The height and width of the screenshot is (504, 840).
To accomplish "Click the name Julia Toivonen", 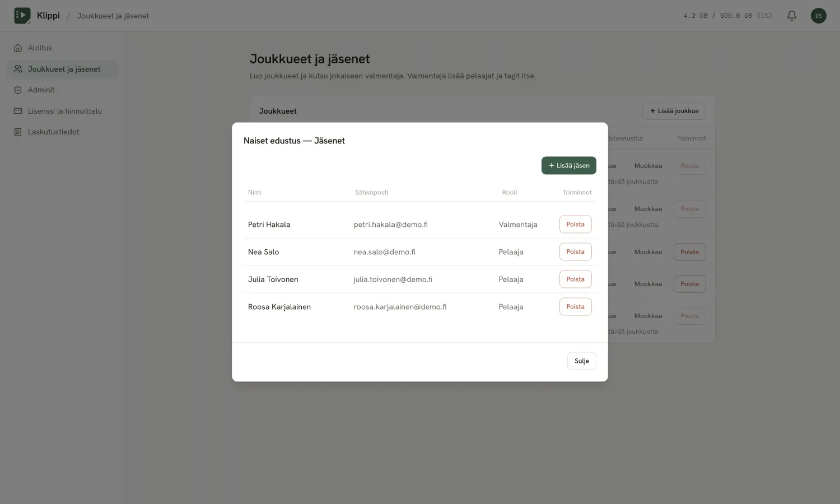I will point(273,279).
